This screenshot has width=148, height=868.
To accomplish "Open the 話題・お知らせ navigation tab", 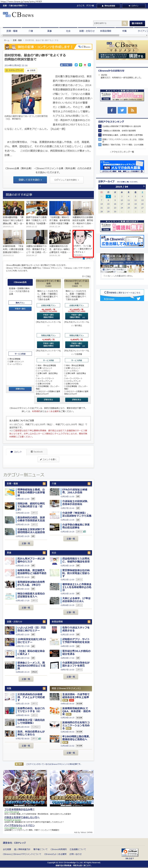I will tap(87, 31).
